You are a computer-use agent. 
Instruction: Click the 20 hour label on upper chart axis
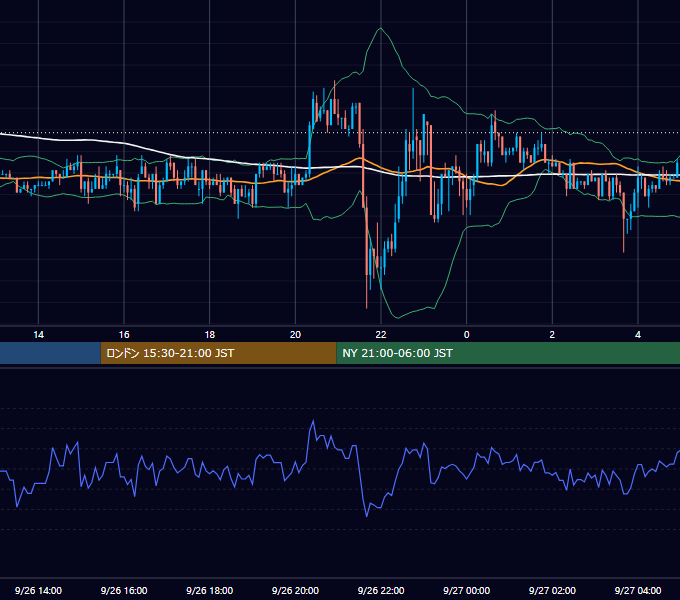click(295, 335)
